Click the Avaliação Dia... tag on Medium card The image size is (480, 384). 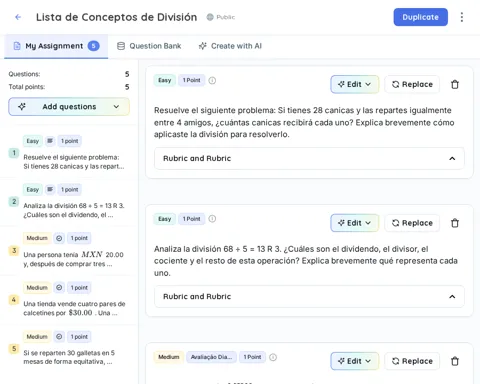211,357
